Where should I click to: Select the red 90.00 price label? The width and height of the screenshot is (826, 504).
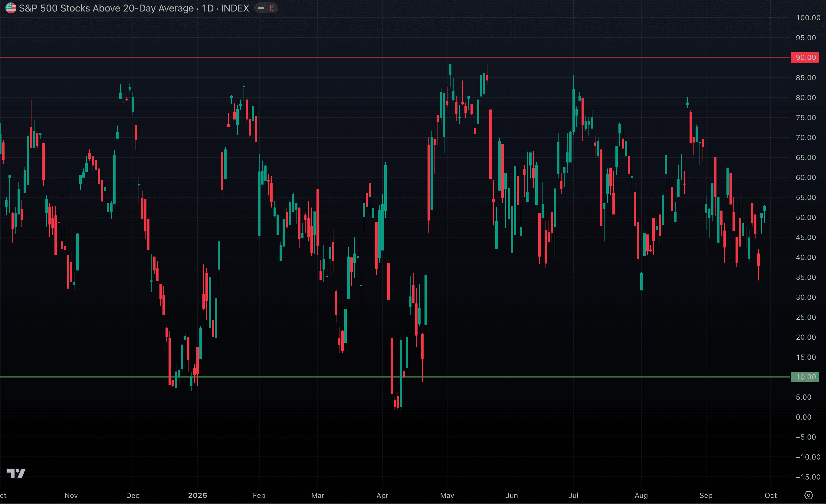point(805,57)
